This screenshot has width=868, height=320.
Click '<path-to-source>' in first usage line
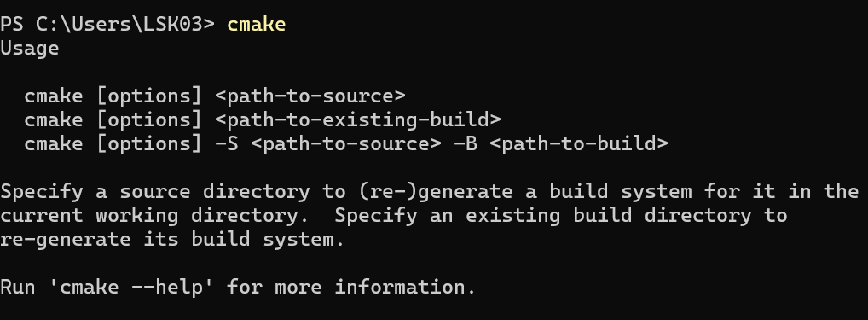click(x=310, y=96)
